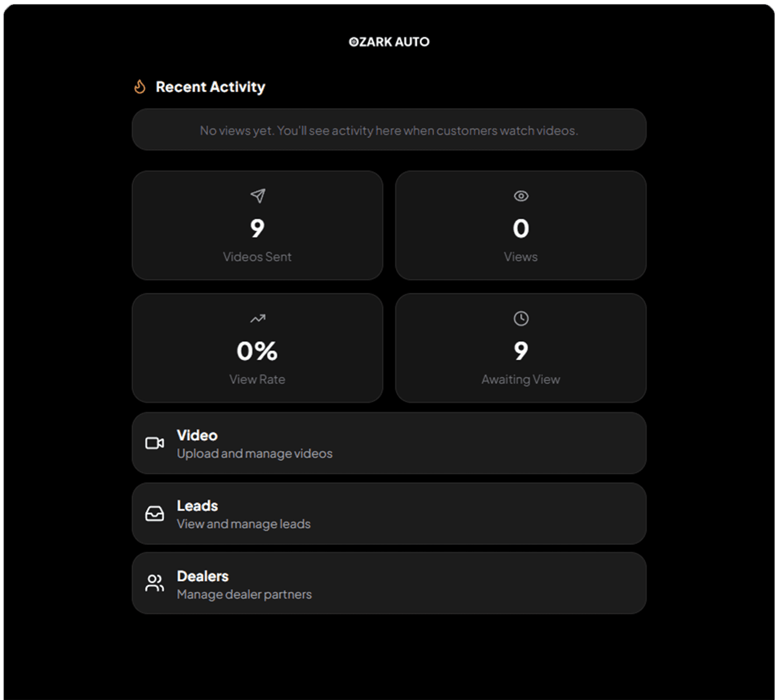Click the flame icon beside Recent Activity

click(x=140, y=87)
